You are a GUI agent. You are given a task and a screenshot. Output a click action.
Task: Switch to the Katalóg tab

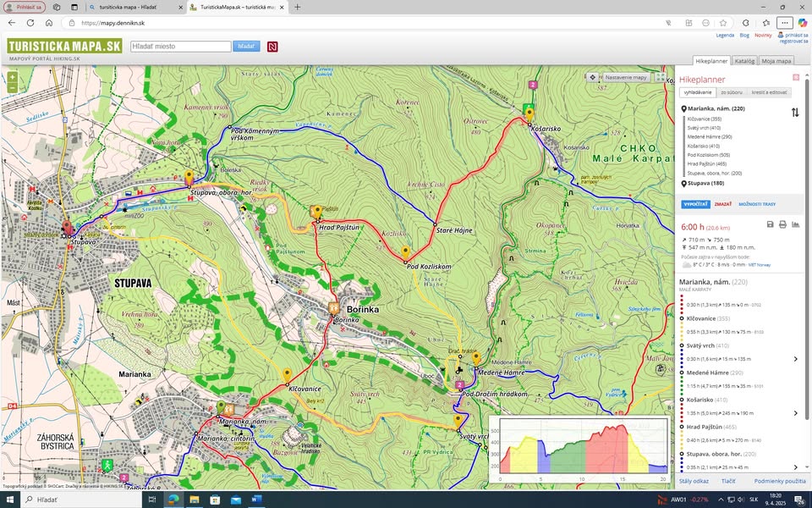pos(744,61)
